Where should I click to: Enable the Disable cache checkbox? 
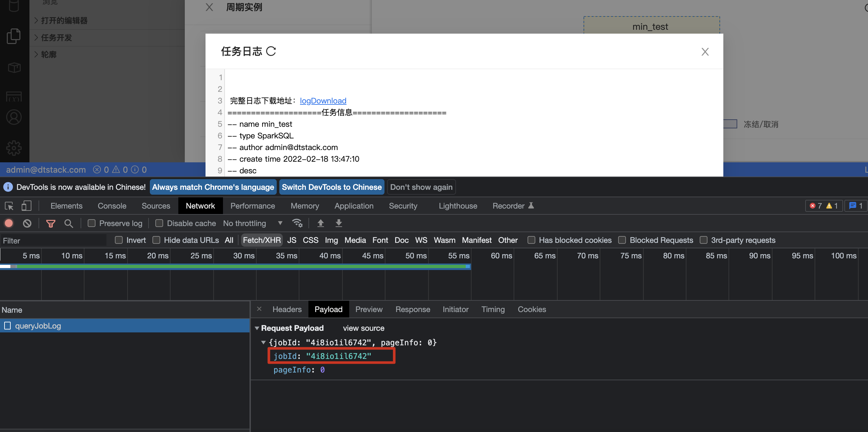158,223
